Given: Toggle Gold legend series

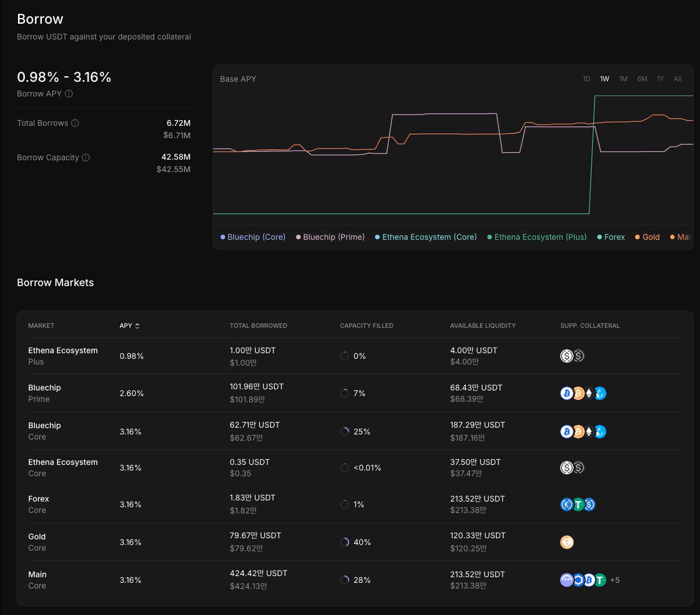Looking at the screenshot, I should pos(648,237).
